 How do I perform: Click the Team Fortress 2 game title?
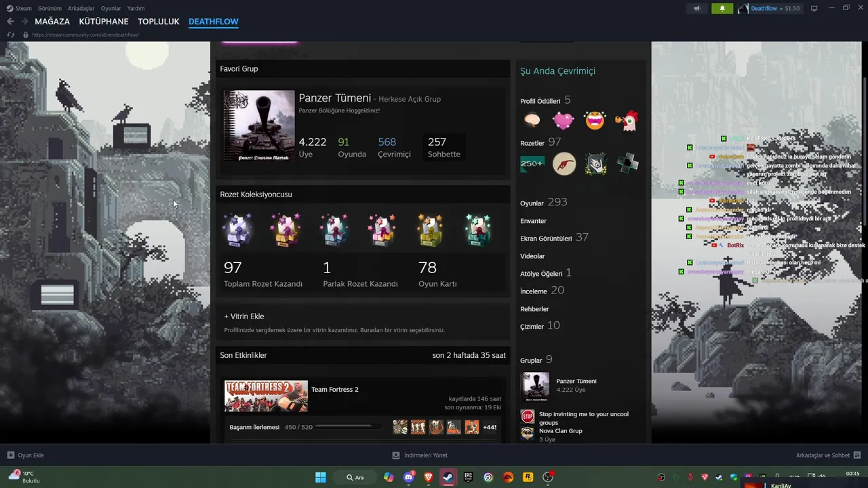coord(335,390)
